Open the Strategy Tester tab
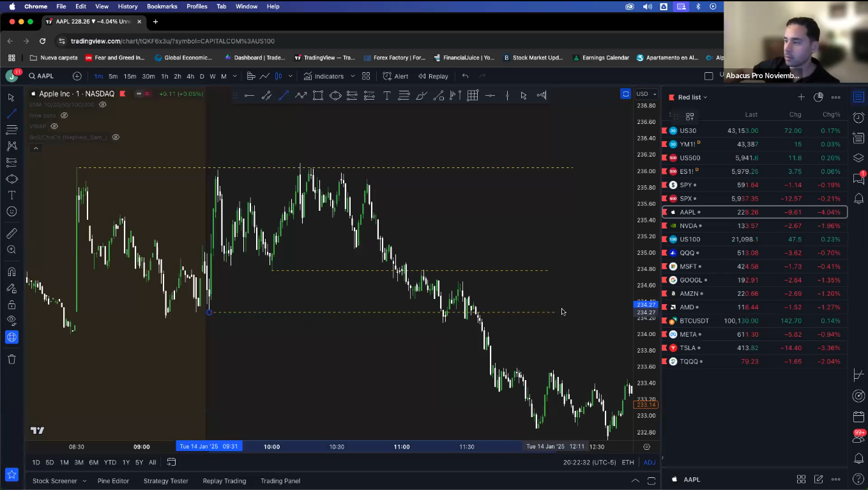This screenshot has height=490, width=868. 165,481
